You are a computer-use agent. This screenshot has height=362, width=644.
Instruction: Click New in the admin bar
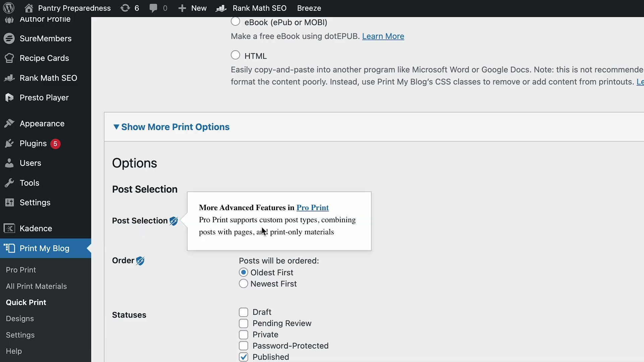pyautogui.click(x=199, y=8)
